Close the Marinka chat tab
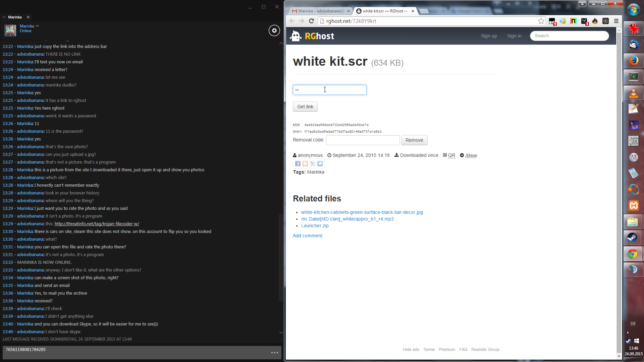 tap(28, 17)
